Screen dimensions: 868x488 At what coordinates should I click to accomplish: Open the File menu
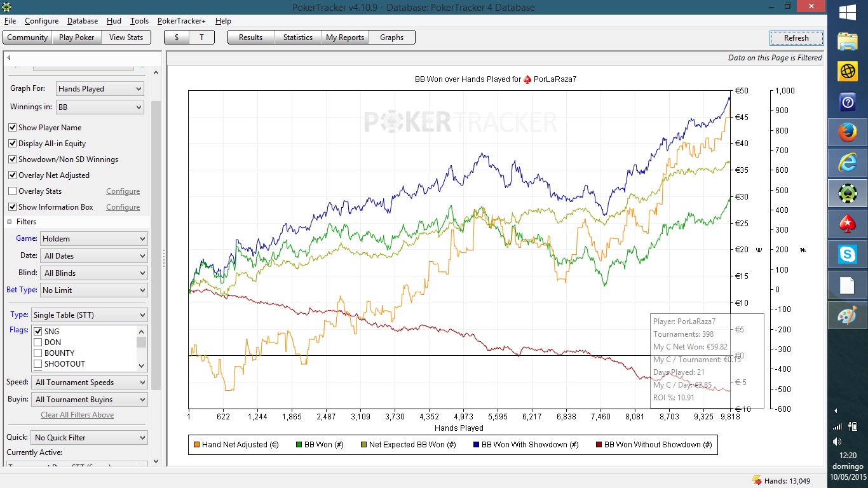tap(10, 21)
